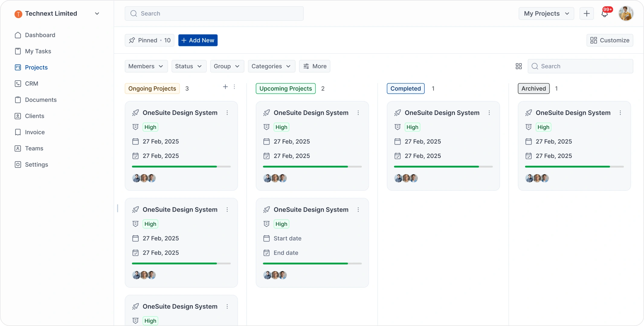The width and height of the screenshot is (644, 326).
Task: Open the Categories filter dropdown
Action: [x=271, y=66]
